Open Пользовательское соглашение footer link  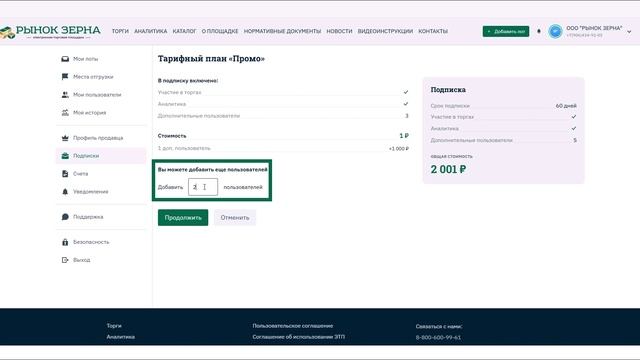[x=293, y=326]
